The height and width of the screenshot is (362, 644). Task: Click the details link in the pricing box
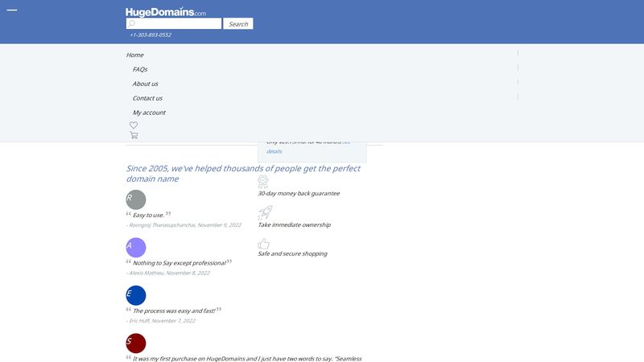274,151
